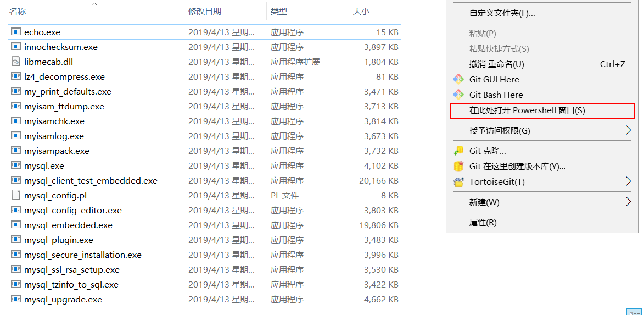Select the myisamlog.exe file icon
644x315 pixels.
(16, 136)
